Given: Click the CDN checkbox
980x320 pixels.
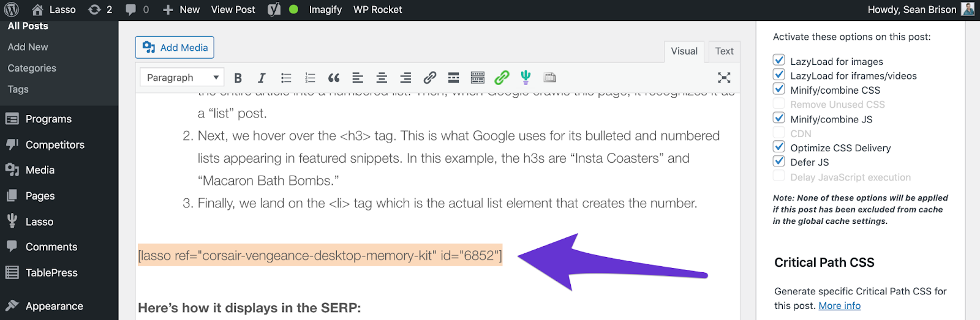Looking at the screenshot, I should [779, 132].
